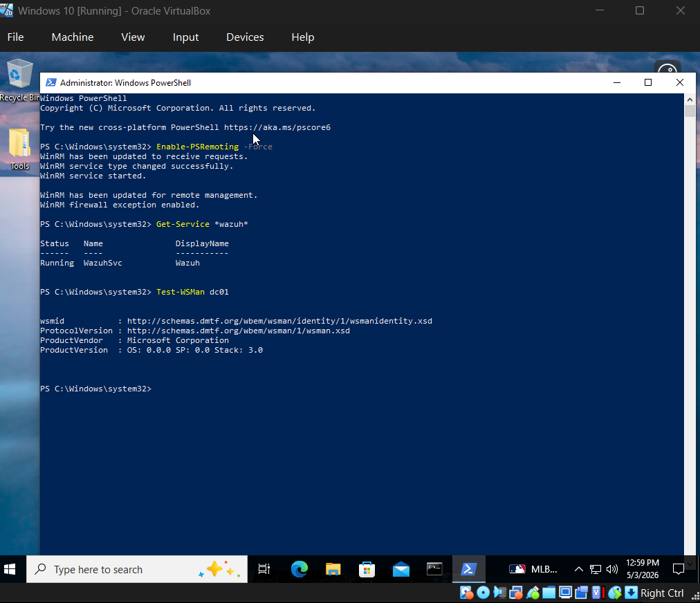Click the PowerShell window title icon
The height and width of the screenshot is (603, 700).
[51, 82]
